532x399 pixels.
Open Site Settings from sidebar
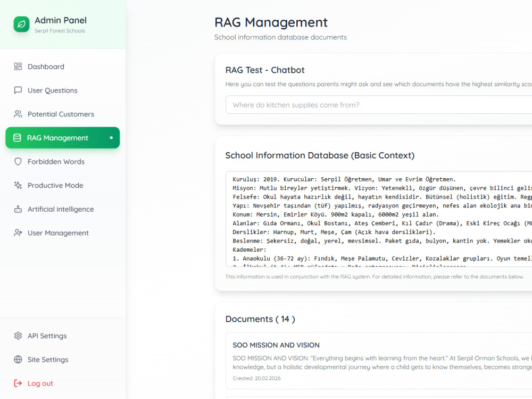[x=63, y=360]
